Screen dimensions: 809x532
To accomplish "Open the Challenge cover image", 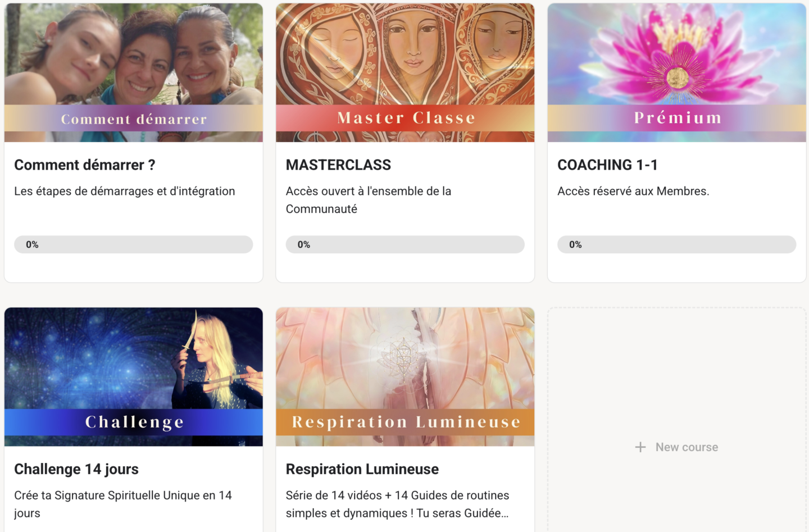I will 134,376.
